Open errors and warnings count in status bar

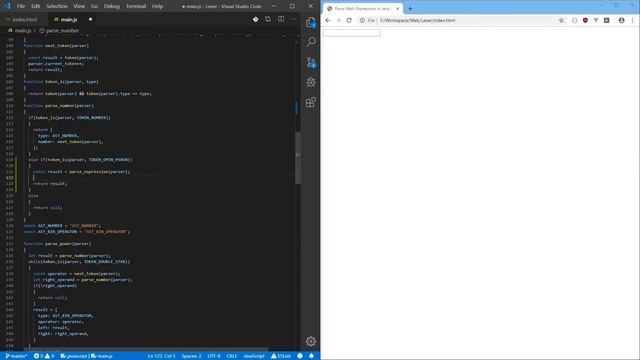point(44,356)
